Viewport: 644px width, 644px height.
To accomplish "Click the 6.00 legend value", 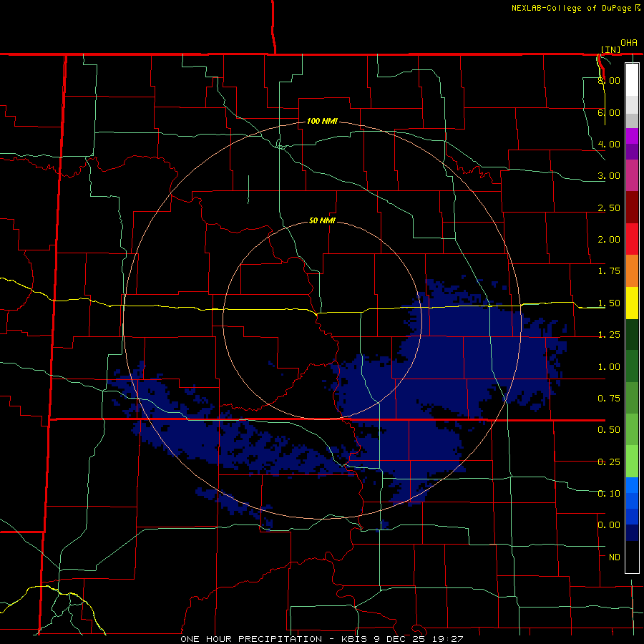I will 609,112.
